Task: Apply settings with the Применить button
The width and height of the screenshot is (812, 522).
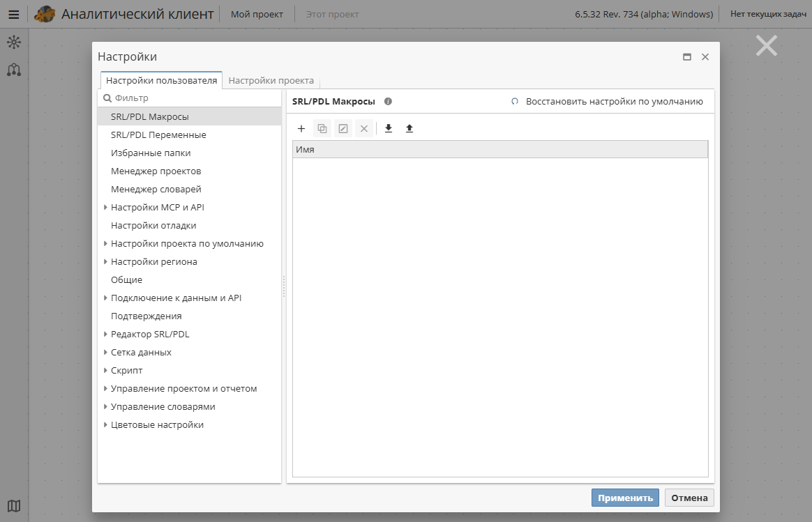Action: 626,498
